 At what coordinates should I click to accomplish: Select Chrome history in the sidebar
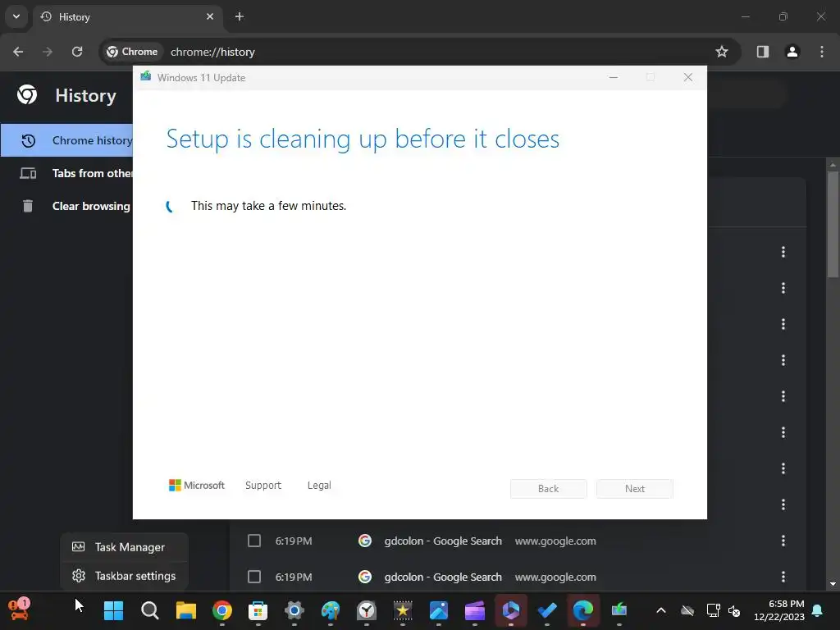67,140
